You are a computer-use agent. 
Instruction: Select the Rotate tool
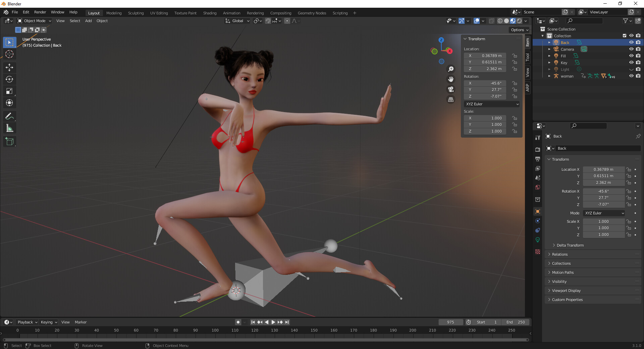click(9, 79)
